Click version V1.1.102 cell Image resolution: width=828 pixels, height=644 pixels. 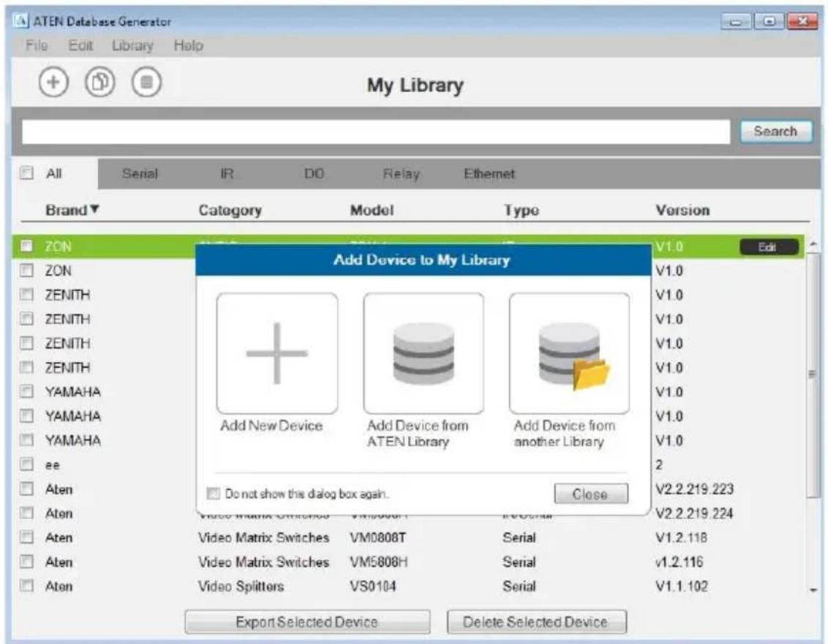(x=682, y=586)
